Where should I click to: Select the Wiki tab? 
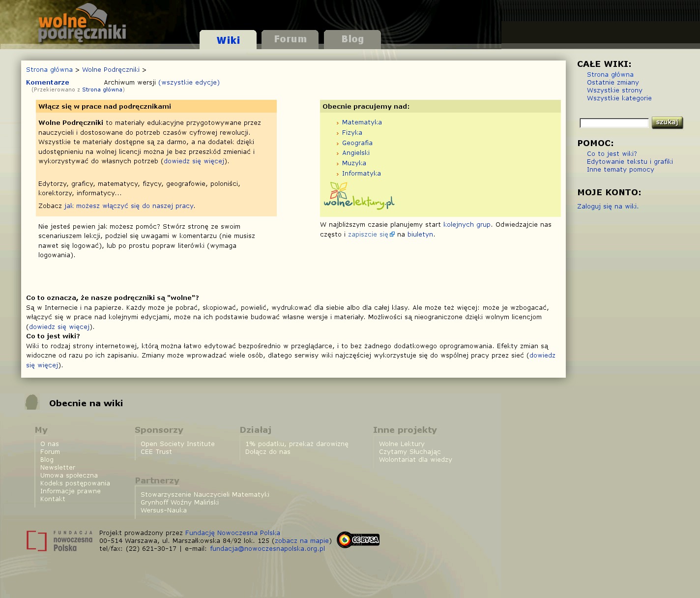coord(228,40)
